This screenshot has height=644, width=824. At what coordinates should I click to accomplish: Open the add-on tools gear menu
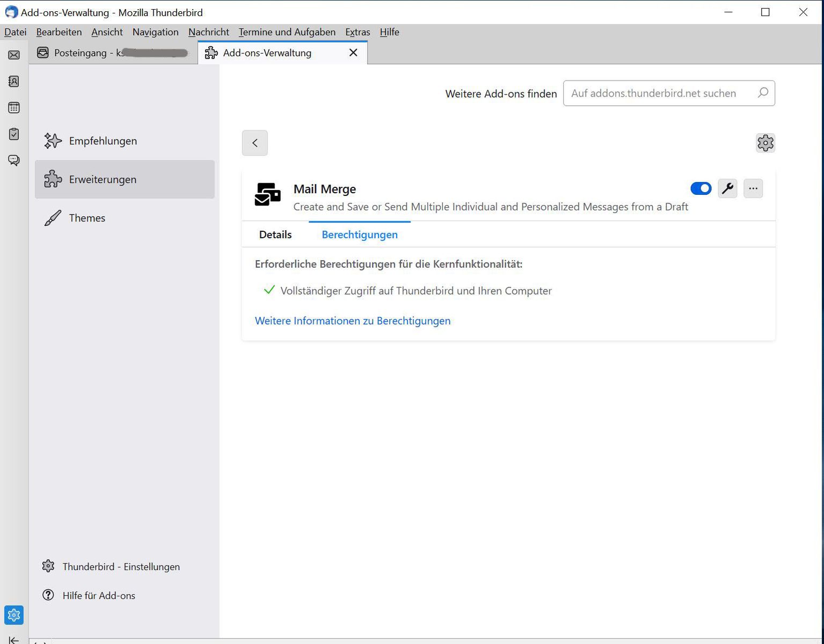tap(765, 143)
